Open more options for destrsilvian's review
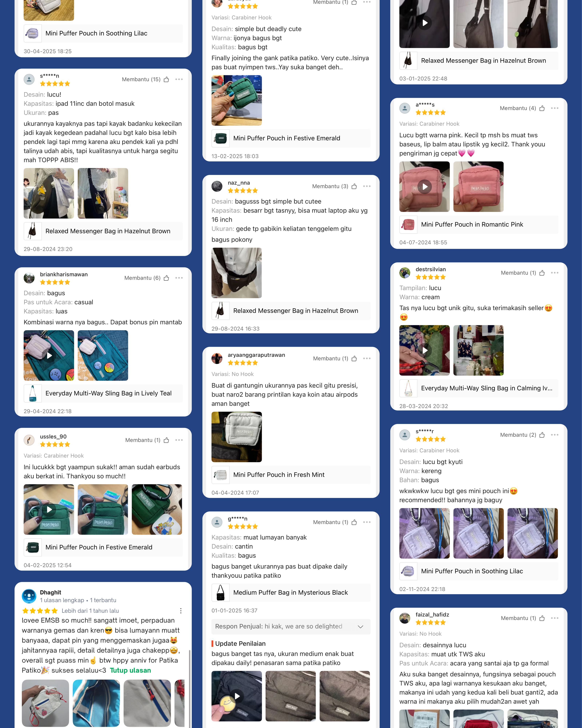582x728 pixels. coord(555,273)
